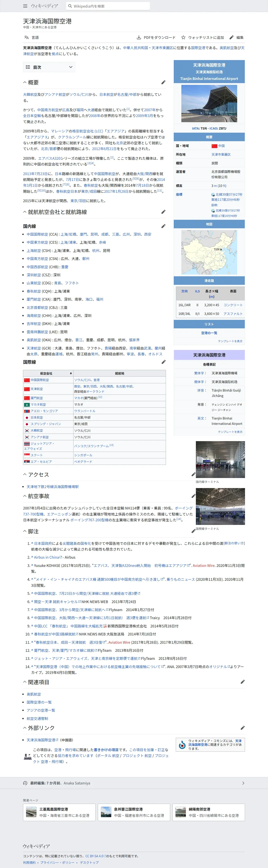Edit the 航空事故 section pencil
Image resolution: width=268 pixels, height=868 pixels.
193,496
